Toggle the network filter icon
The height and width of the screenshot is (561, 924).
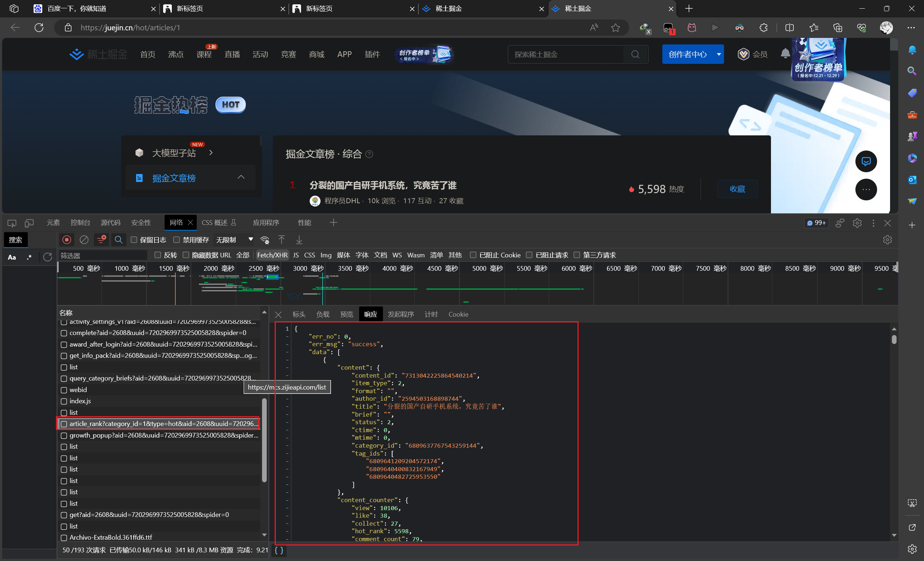tap(101, 240)
